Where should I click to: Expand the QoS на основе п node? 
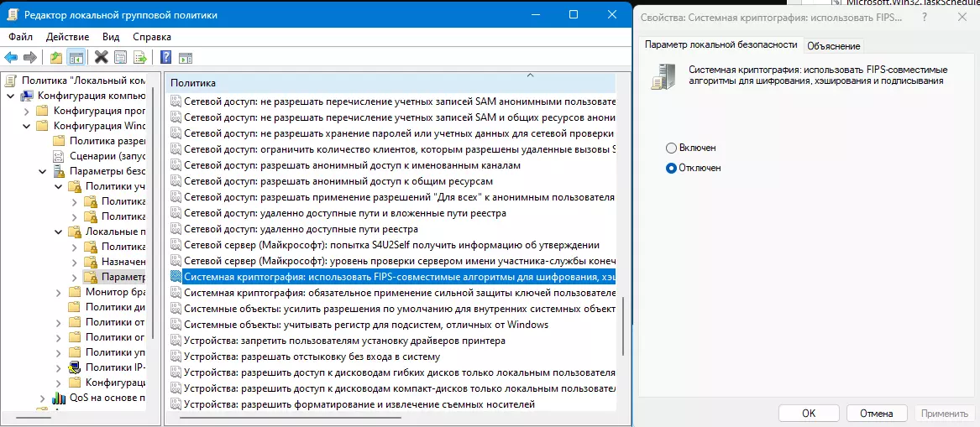[x=43, y=397]
